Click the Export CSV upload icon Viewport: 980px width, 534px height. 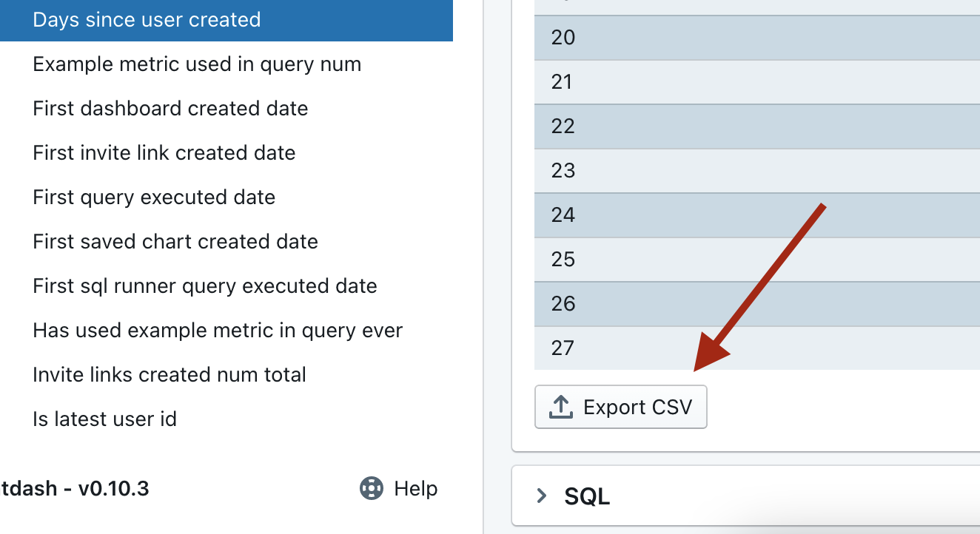[561, 407]
